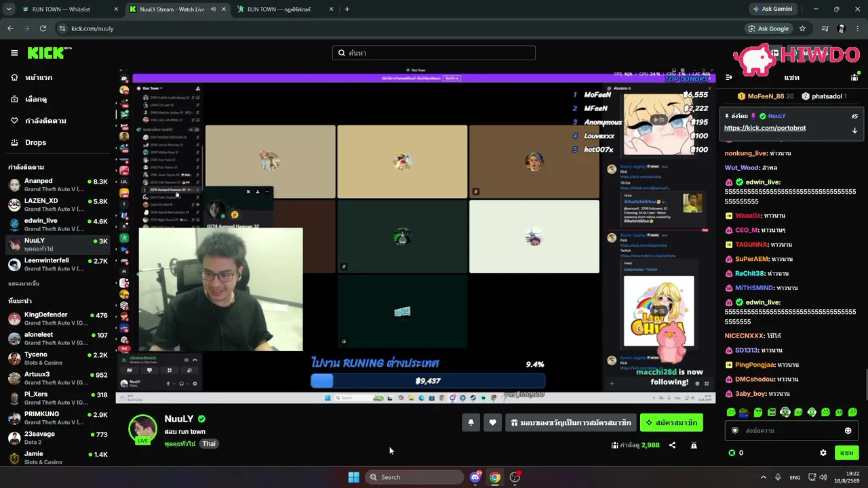Focus the ส่งข้อความ chat message field
This screenshot has width=868, height=488.
pos(791,430)
